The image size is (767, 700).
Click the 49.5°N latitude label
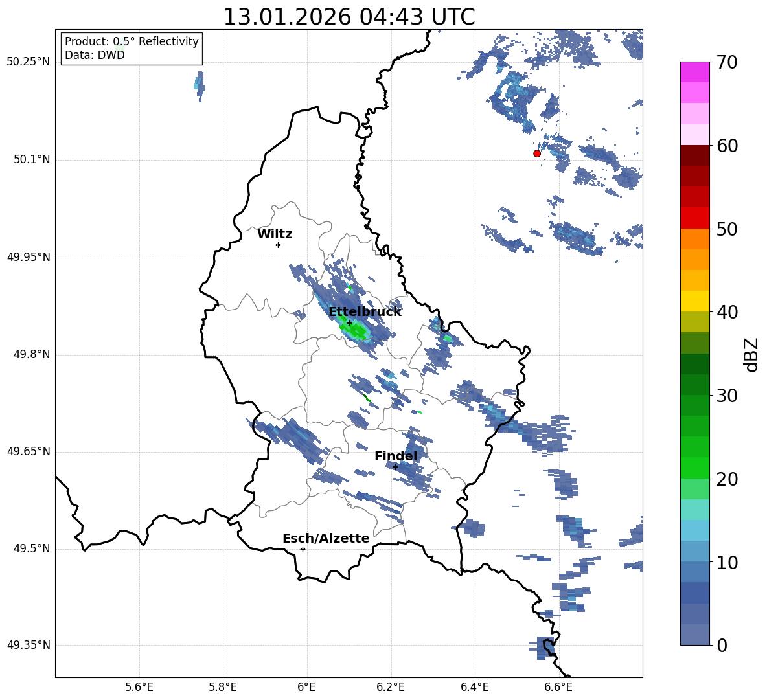tap(31, 548)
